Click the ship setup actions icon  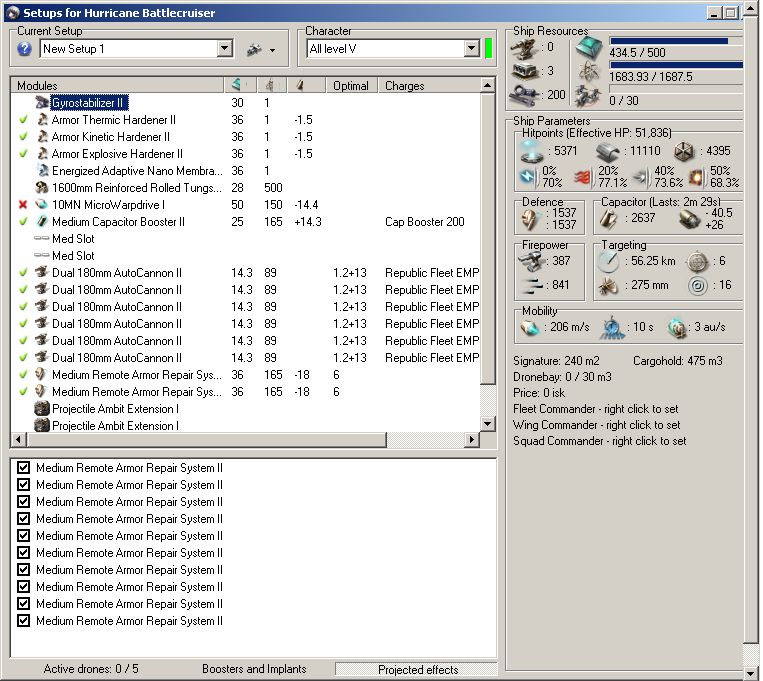click(254, 49)
